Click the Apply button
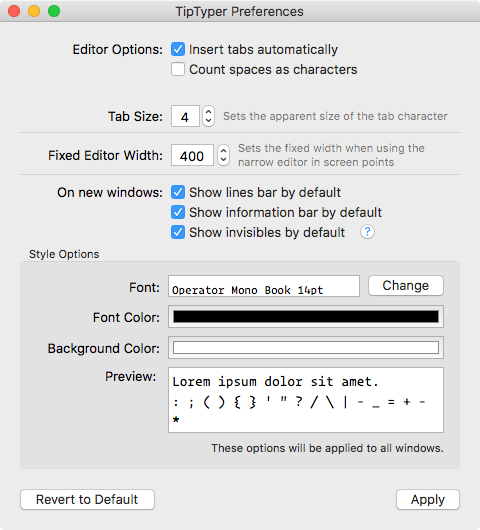 428,499
